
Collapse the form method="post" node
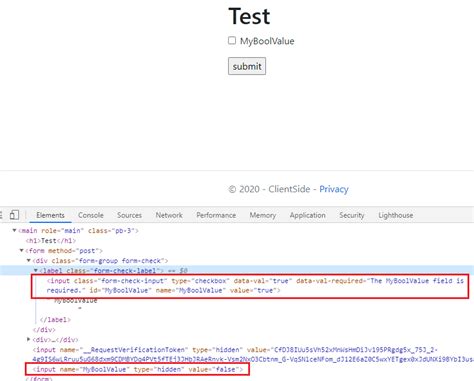click(x=21, y=250)
